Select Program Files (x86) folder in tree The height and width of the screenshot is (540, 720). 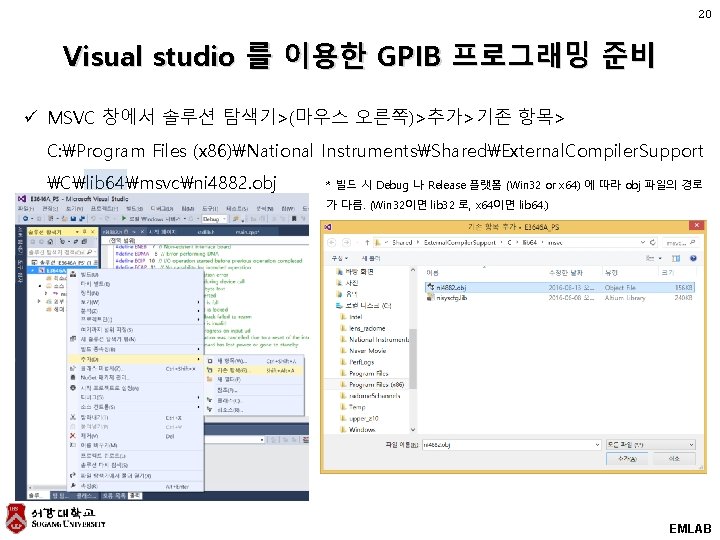coord(372,384)
